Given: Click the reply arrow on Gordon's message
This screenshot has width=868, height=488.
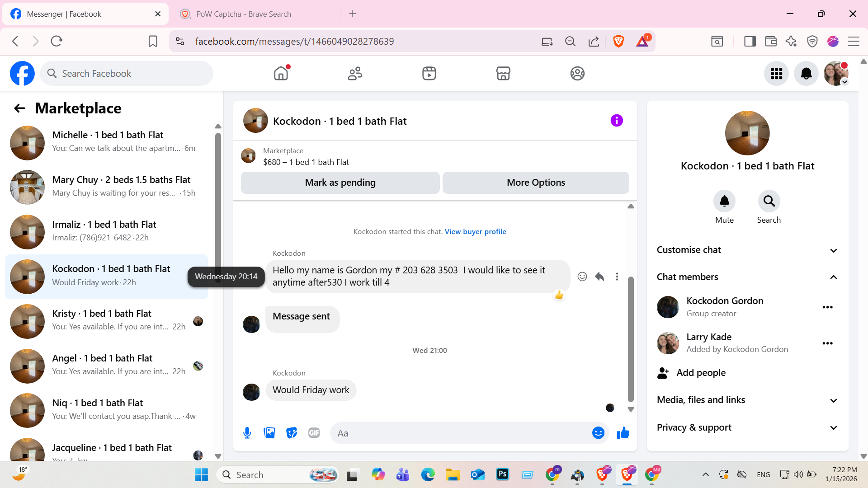Looking at the screenshot, I should coord(599,277).
